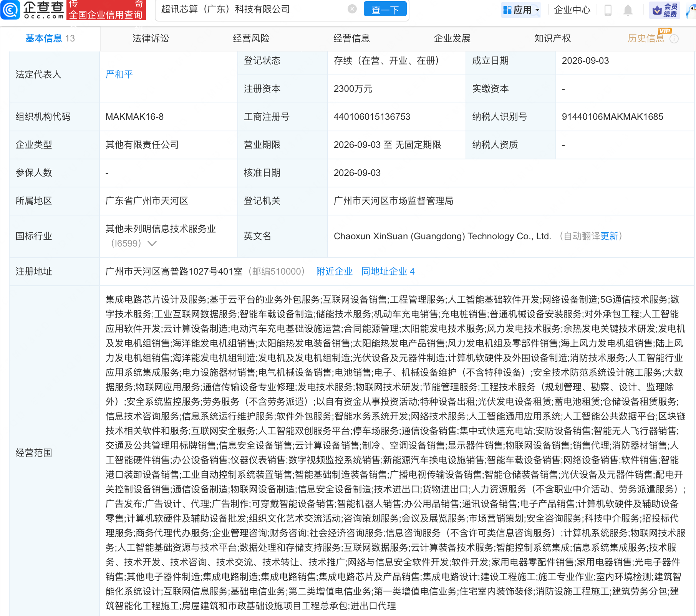Image resolution: width=696 pixels, height=616 pixels.
Task: Click the VIP membership renewal crown icon
Action: coord(665,10)
